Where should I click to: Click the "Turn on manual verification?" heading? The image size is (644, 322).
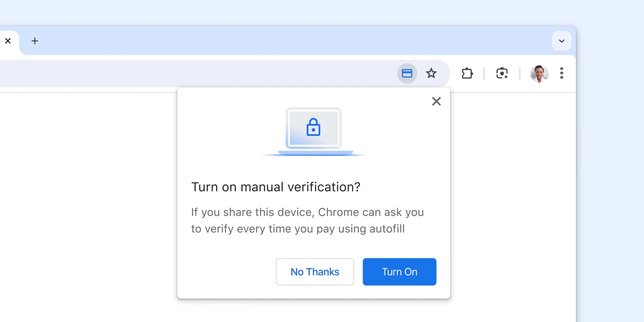click(x=276, y=187)
